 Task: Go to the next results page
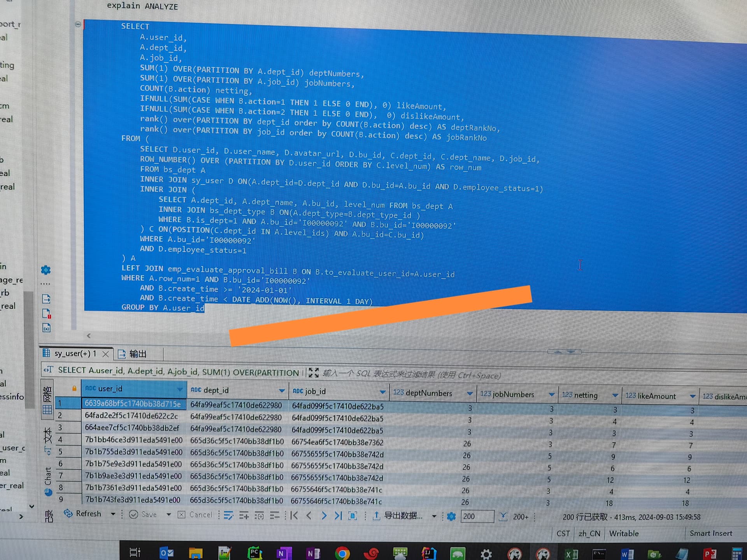(324, 516)
